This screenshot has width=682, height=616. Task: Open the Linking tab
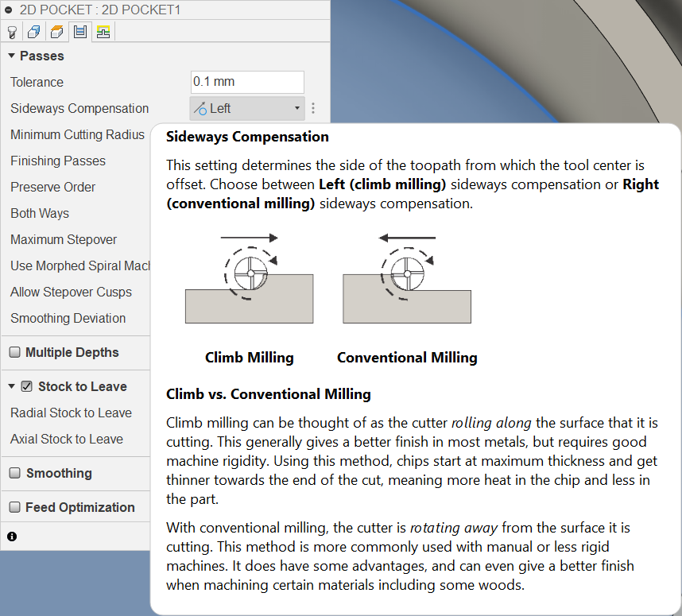click(103, 32)
